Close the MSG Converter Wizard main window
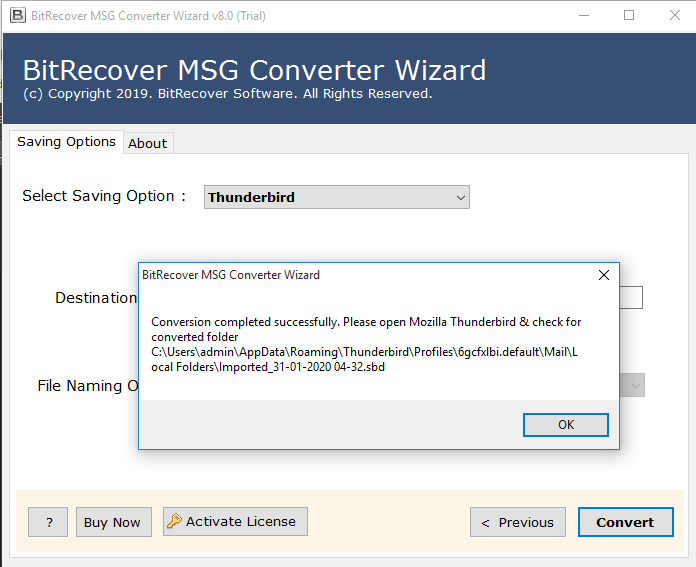Screen dimensions: 696x567 (675, 16)
